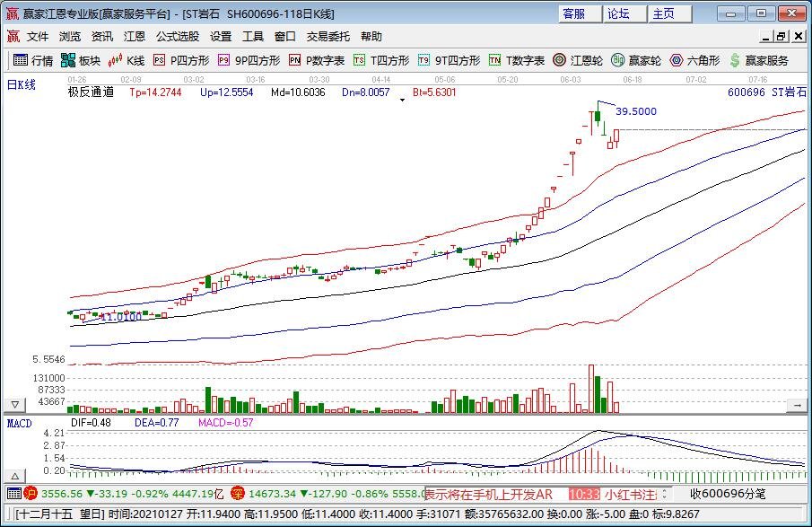Image resolution: width=812 pixels, height=527 pixels.
Task: Click the right arrow button beside volume chart
Action: coord(797,405)
